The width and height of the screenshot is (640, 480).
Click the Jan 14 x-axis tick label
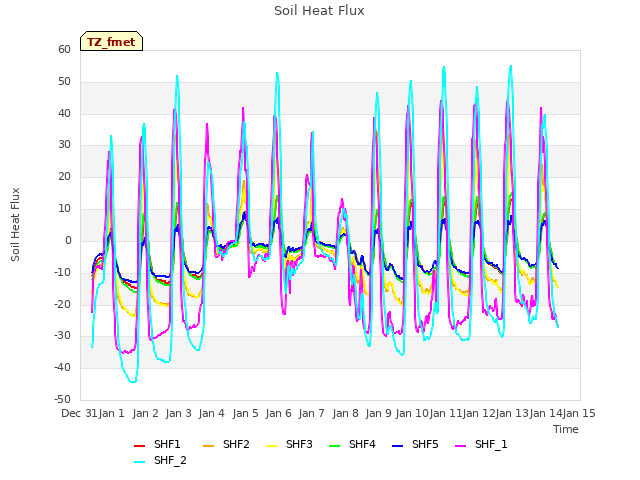(x=546, y=413)
